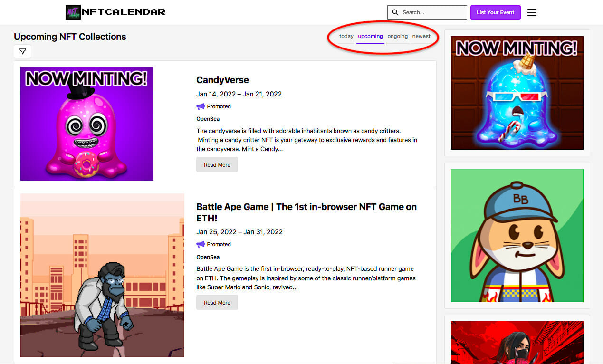
Task: Open the filter funnel icon
Action: click(23, 51)
